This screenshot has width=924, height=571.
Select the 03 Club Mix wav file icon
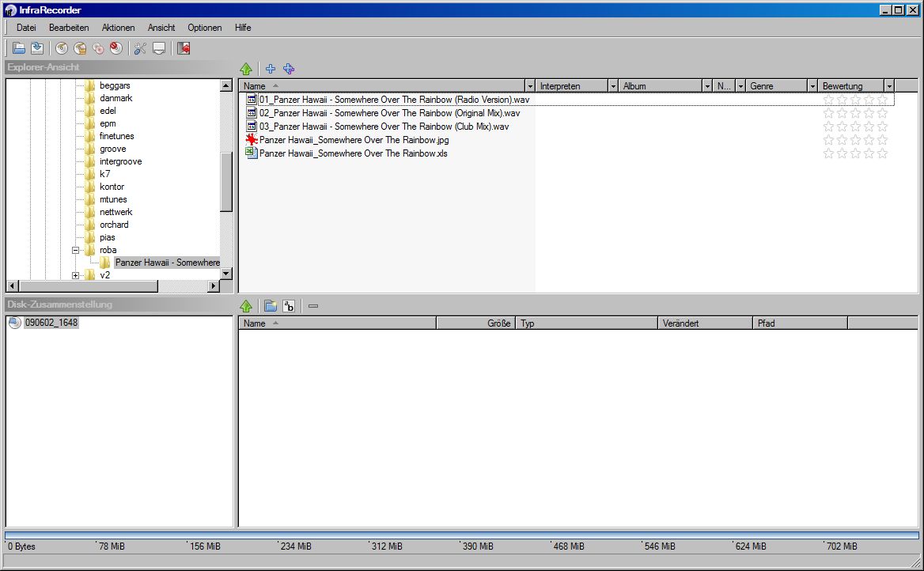pyautogui.click(x=252, y=126)
